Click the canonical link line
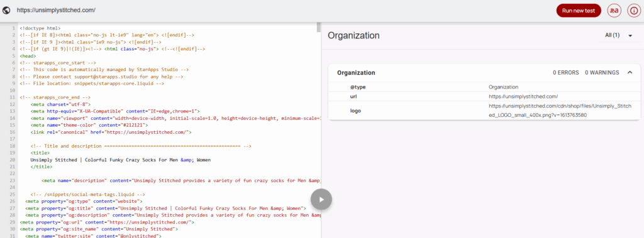The width and height of the screenshot is (644, 238). coord(111,132)
